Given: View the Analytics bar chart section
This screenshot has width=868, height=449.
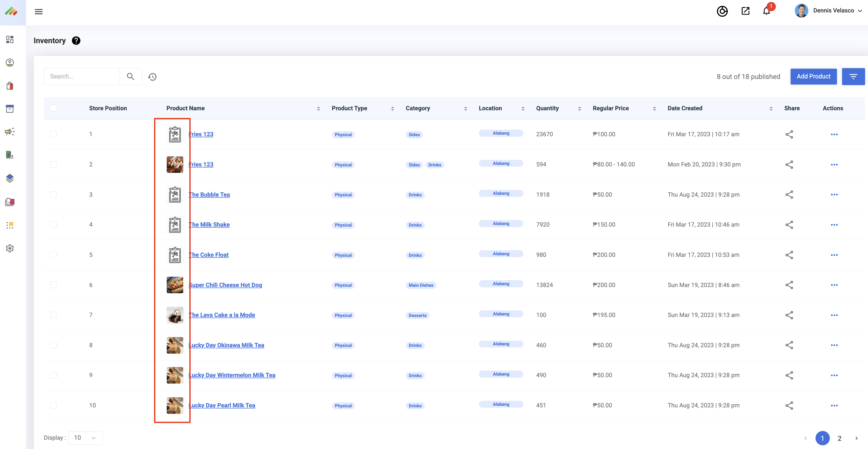Looking at the screenshot, I should coord(10,155).
